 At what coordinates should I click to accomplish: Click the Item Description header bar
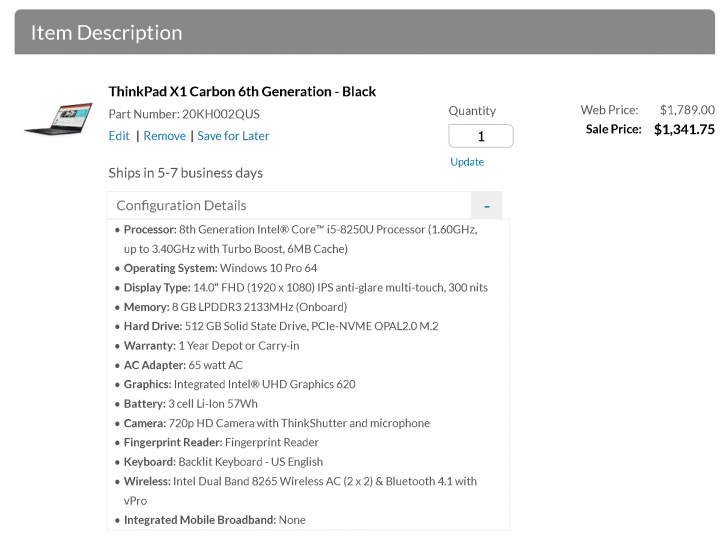(365, 32)
